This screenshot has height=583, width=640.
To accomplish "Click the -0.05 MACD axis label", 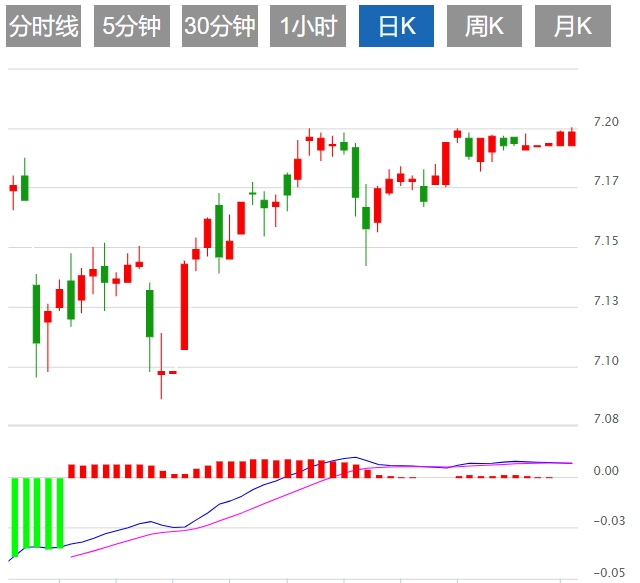I will (x=606, y=572).
